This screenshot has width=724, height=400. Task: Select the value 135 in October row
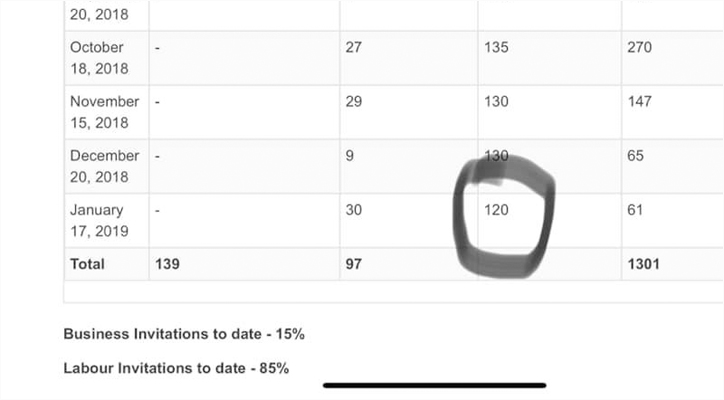496,48
